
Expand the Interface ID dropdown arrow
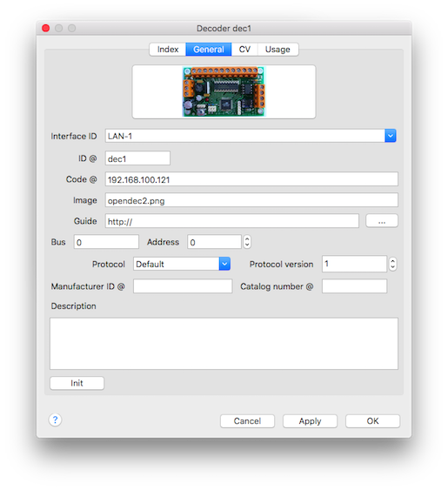pos(391,136)
